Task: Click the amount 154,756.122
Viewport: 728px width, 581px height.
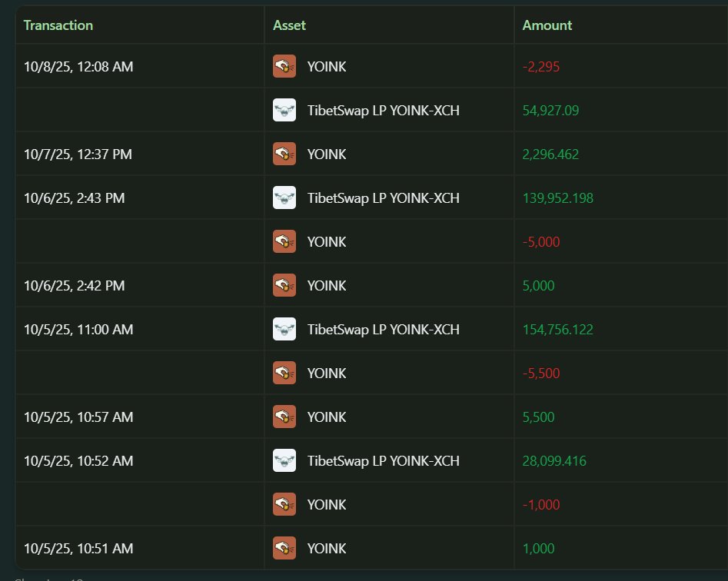Action: [x=557, y=330]
